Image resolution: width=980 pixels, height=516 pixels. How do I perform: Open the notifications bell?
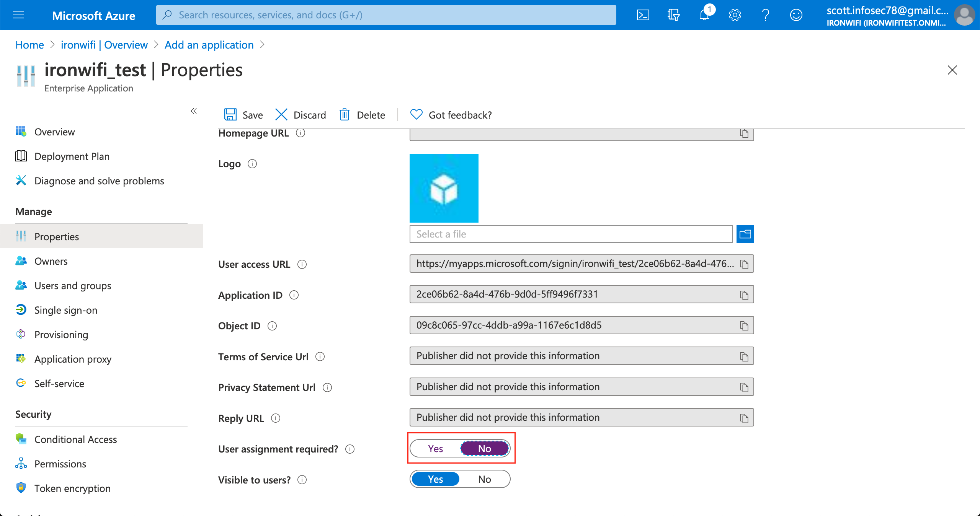point(704,16)
